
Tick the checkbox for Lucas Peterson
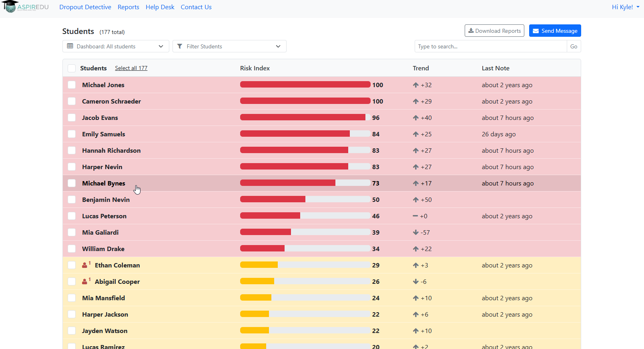pos(72,216)
